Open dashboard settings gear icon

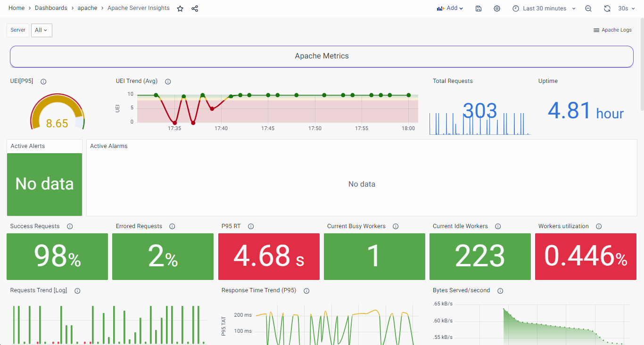click(x=497, y=8)
